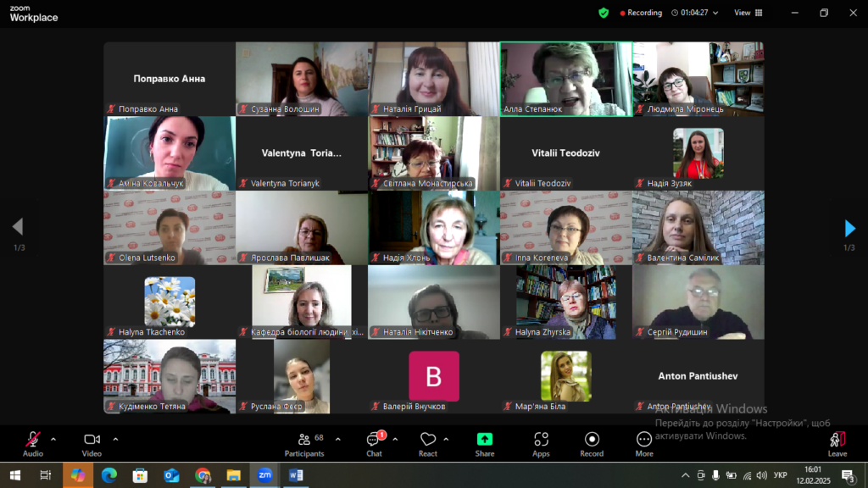Image resolution: width=868 pixels, height=488 pixels.
Task: Click the React heart icon
Action: tap(428, 443)
